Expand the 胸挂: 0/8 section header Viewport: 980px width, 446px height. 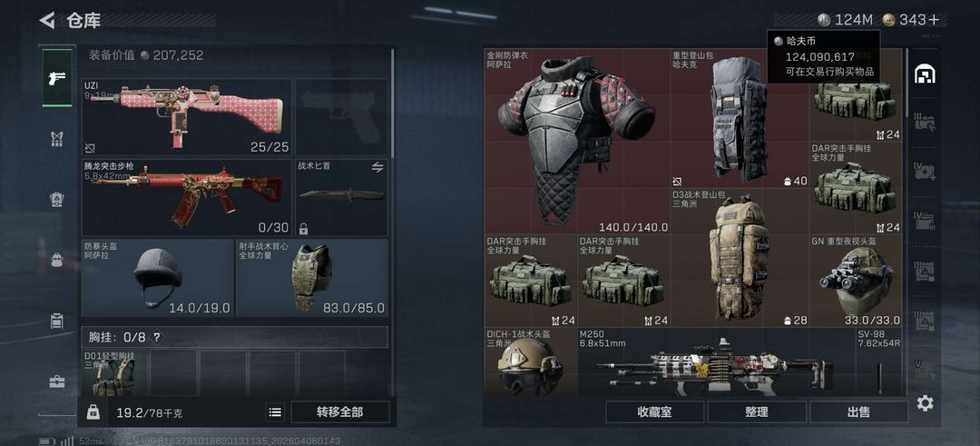(x=234, y=337)
